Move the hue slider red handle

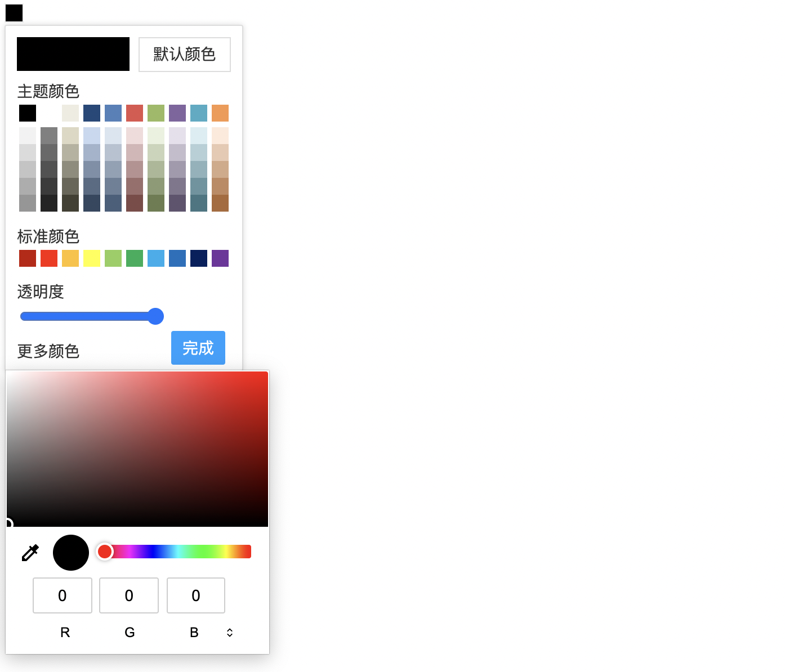point(105,552)
